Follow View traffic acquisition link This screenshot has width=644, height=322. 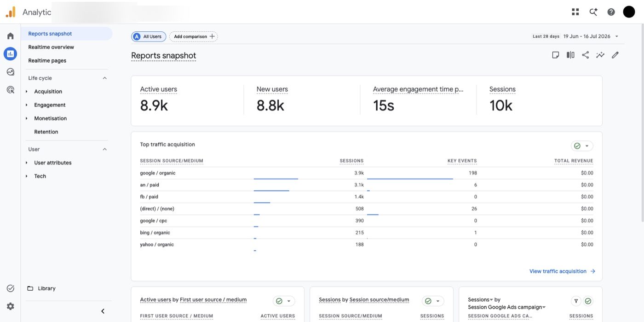(562, 271)
